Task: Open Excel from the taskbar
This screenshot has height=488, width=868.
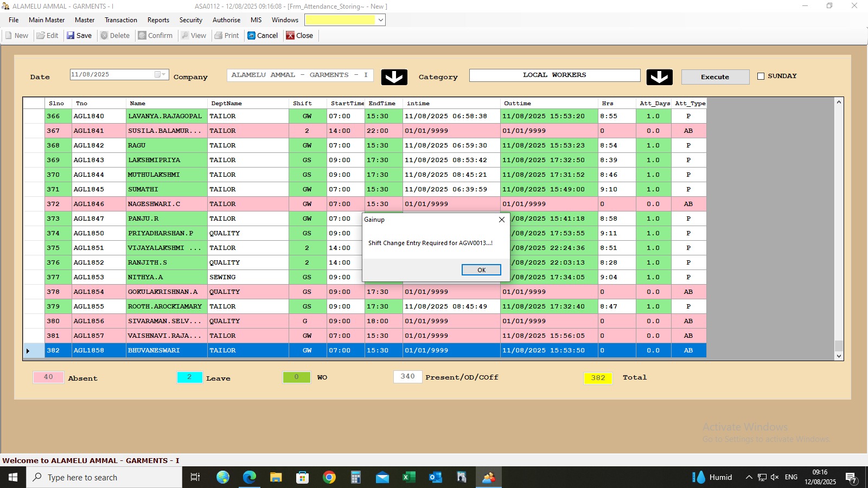Action: (409, 477)
